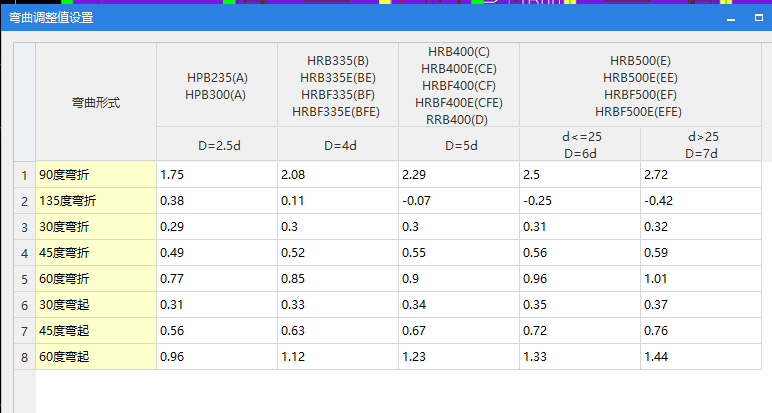772x413 pixels.
Task: Select the 45度弯折 row label
Action: click(x=96, y=253)
